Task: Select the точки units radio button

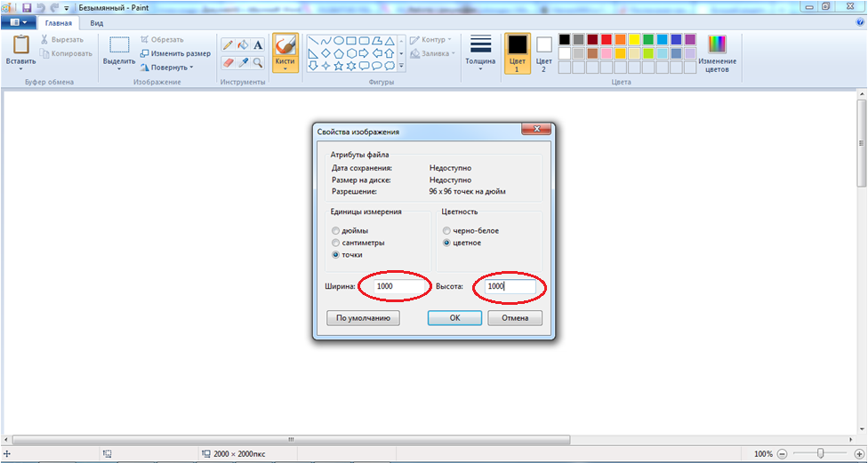Action: point(335,255)
